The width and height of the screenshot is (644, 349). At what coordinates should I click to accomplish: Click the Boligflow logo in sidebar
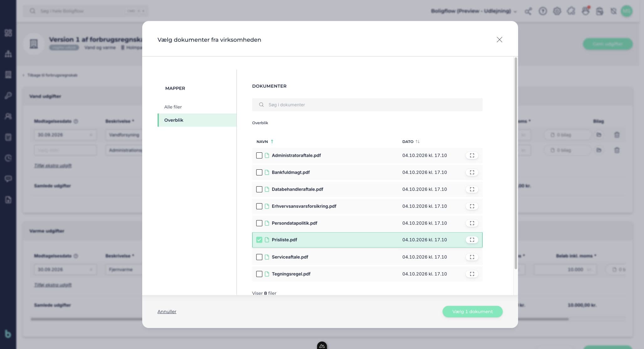tap(8, 334)
